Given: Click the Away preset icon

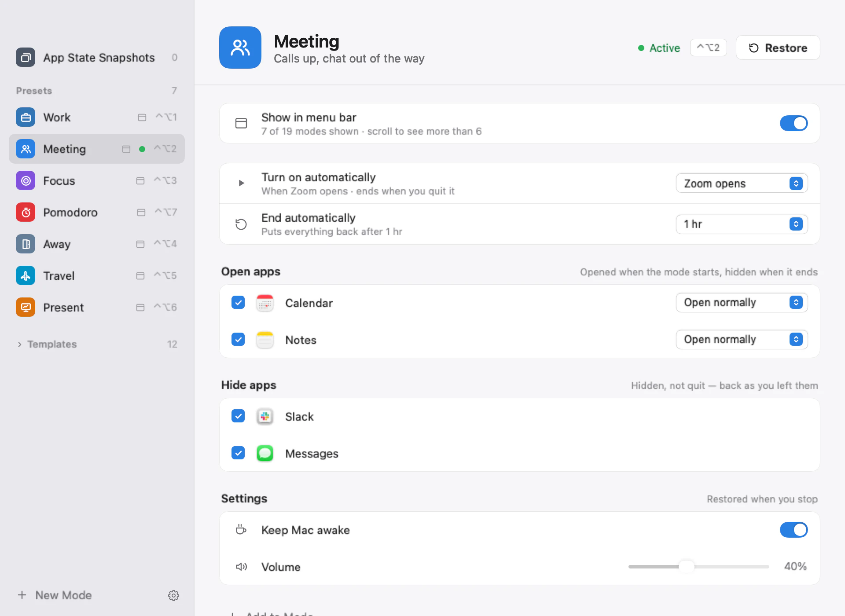Looking at the screenshot, I should pyautogui.click(x=26, y=244).
